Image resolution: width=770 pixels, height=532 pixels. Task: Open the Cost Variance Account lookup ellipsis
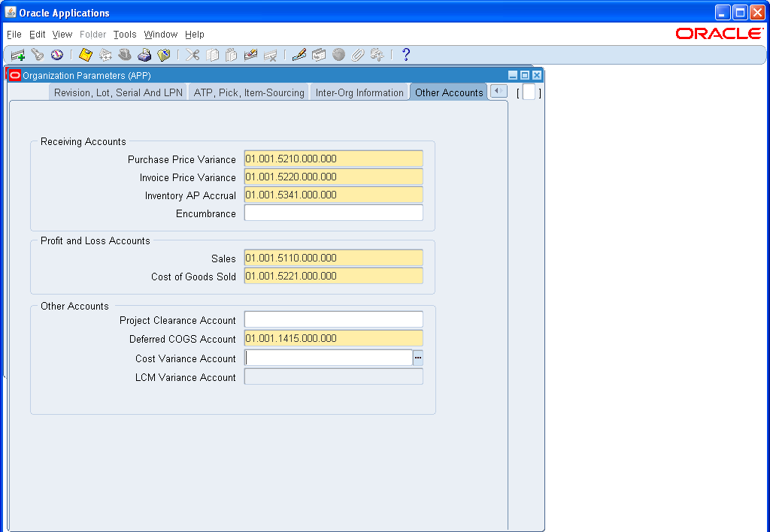click(418, 358)
